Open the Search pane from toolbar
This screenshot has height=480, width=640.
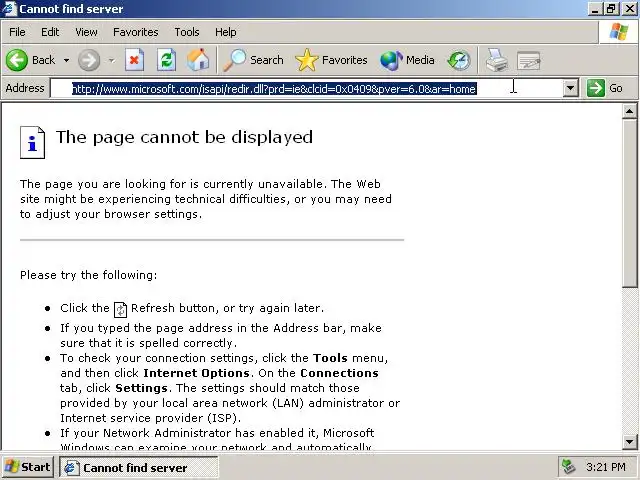point(253,60)
